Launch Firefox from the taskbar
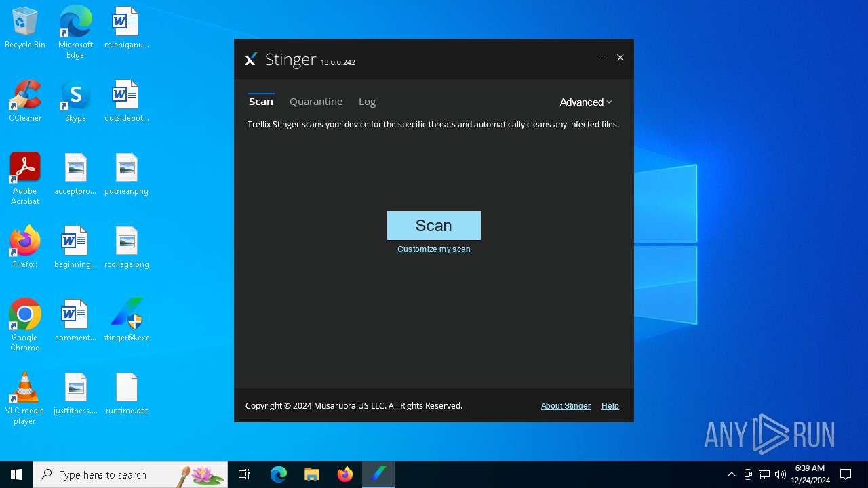868x488 pixels. coord(345,474)
